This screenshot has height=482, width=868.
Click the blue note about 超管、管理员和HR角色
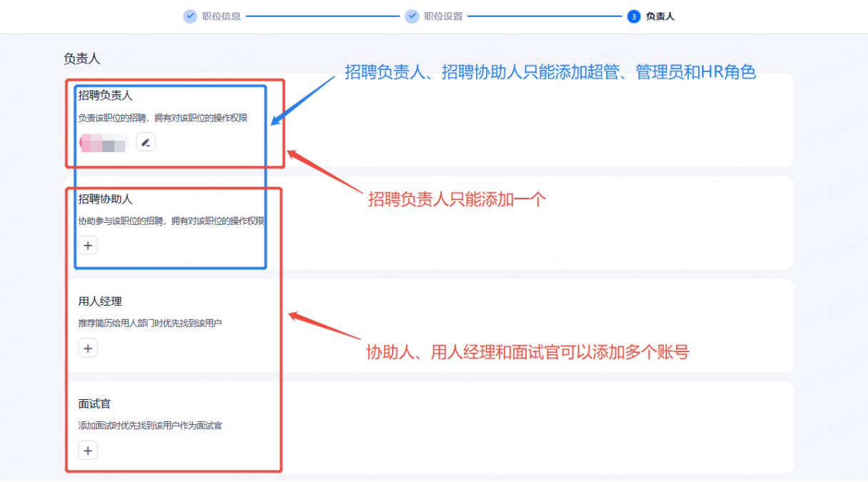(x=550, y=71)
